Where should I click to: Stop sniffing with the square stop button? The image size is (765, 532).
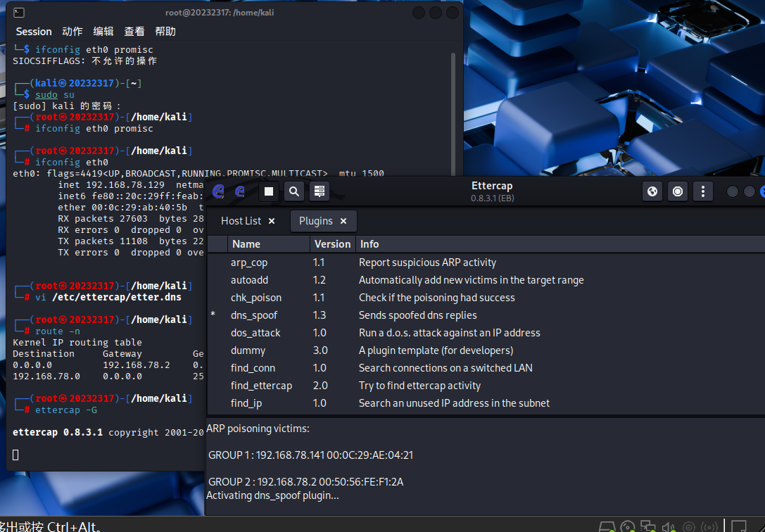[x=268, y=191]
